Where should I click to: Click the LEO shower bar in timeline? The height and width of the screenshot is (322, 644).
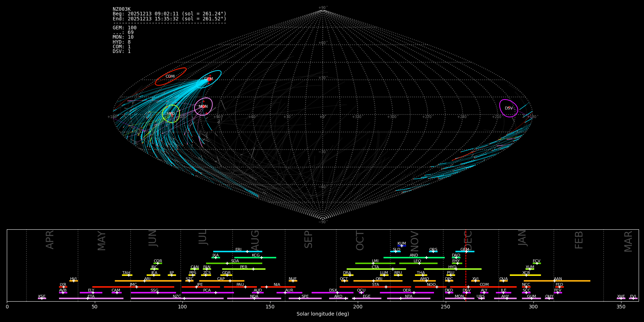pyautogui.click(x=418, y=263)
